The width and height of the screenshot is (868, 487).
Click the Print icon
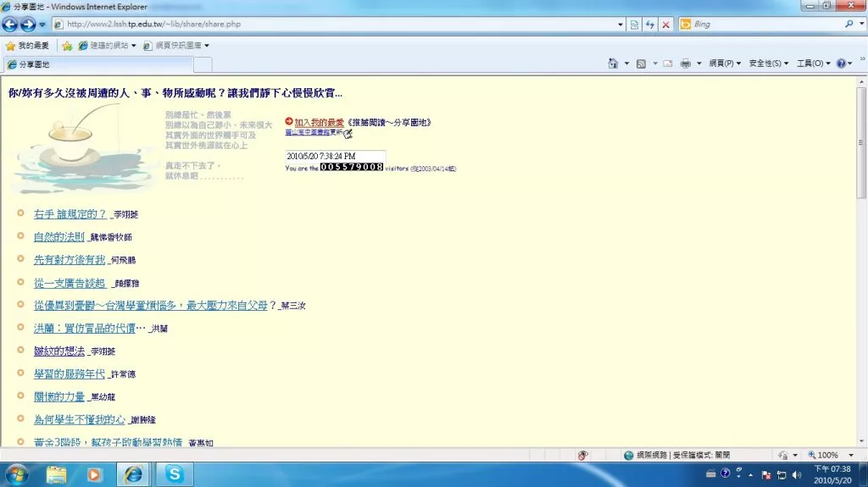(685, 64)
